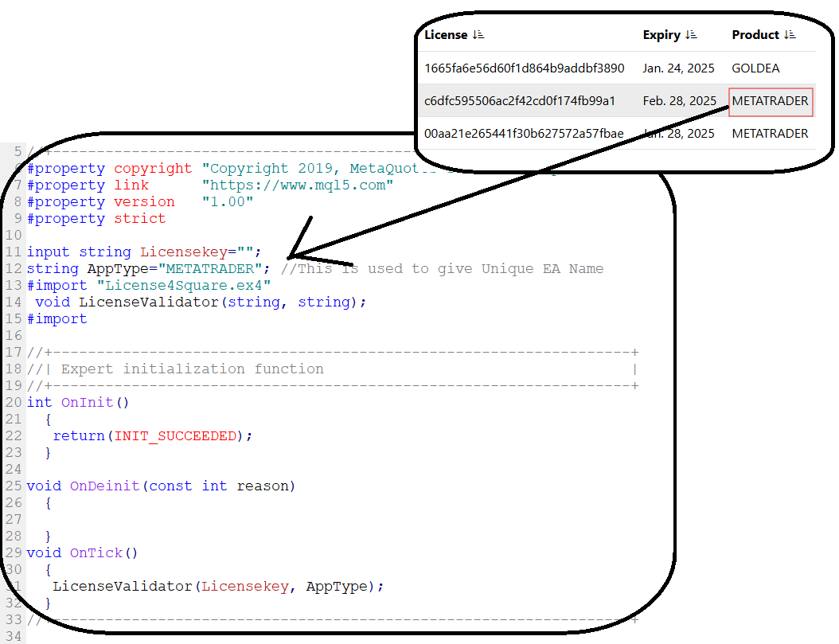Select license key 00aa21e265441f30b627572a57fbae
Viewport: 839px width, 644px height.
pos(524,134)
